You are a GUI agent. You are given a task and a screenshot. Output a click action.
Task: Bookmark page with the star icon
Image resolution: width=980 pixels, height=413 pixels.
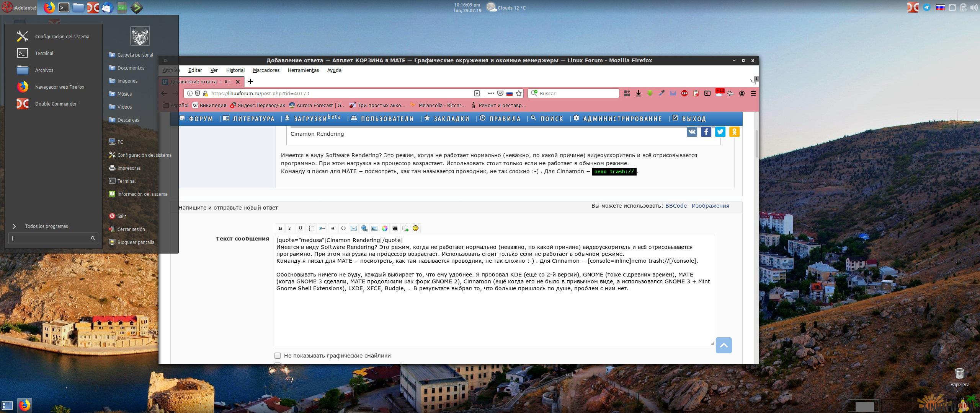pyautogui.click(x=519, y=93)
